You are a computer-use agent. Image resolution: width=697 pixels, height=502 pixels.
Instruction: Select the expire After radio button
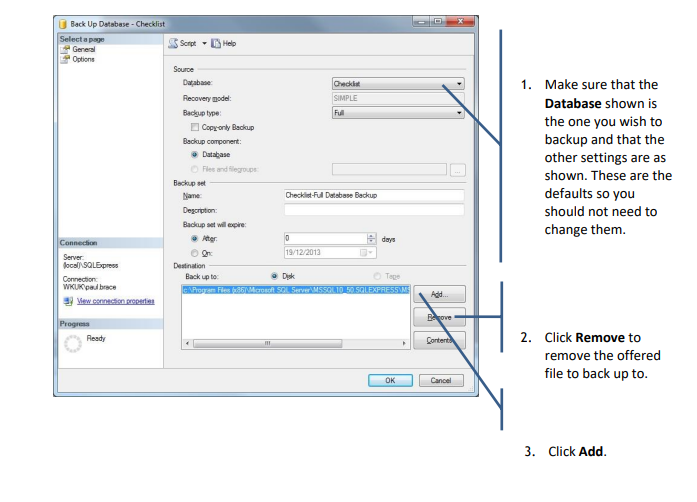(x=194, y=239)
